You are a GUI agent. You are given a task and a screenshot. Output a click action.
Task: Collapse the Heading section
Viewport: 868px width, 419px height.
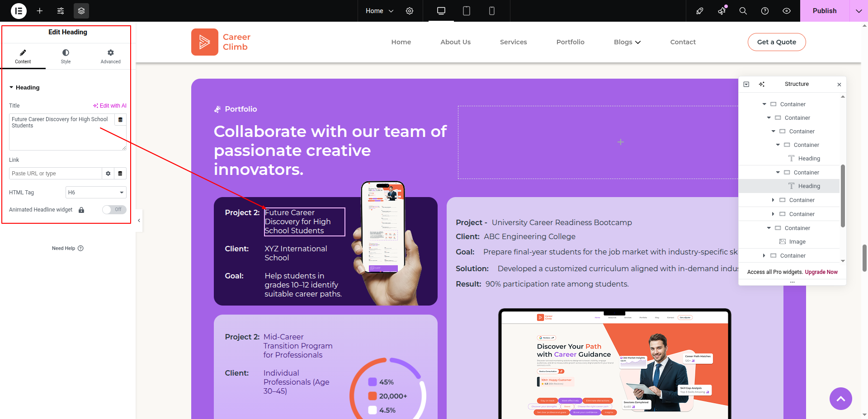(x=24, y=88)
